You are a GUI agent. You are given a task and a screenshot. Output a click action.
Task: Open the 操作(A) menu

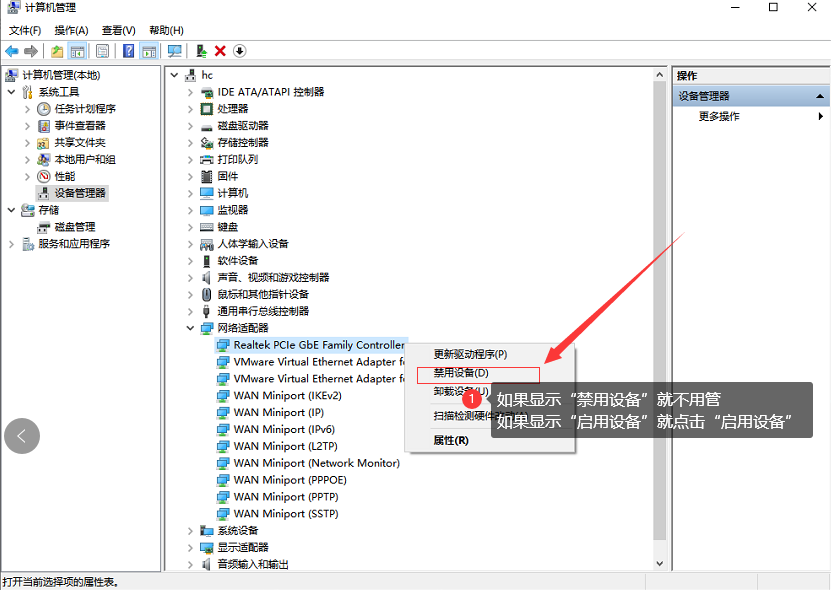click(x=71, y=30)
